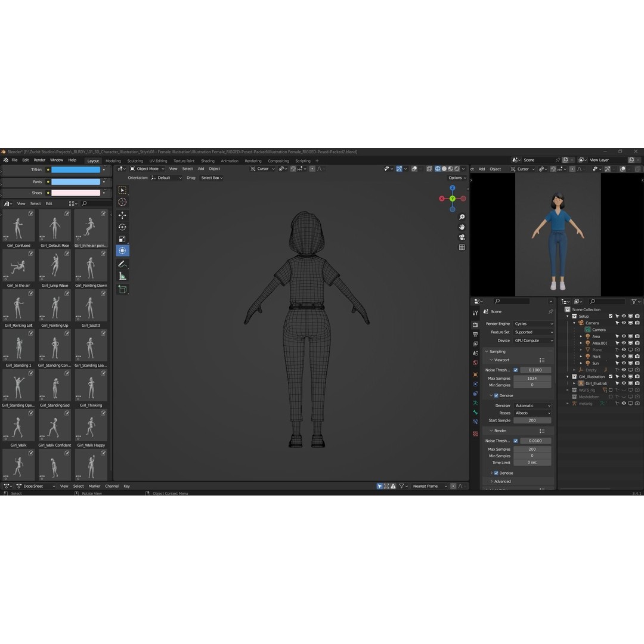Toggle X-ray mode in viewport header
The image size is (644, 644).
coord(429,169)
